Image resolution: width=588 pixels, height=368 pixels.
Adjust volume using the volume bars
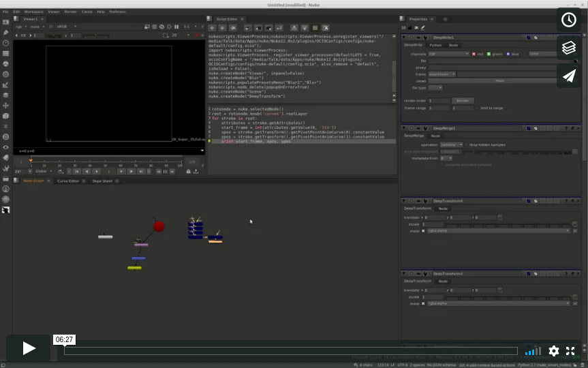pos(533,351)
